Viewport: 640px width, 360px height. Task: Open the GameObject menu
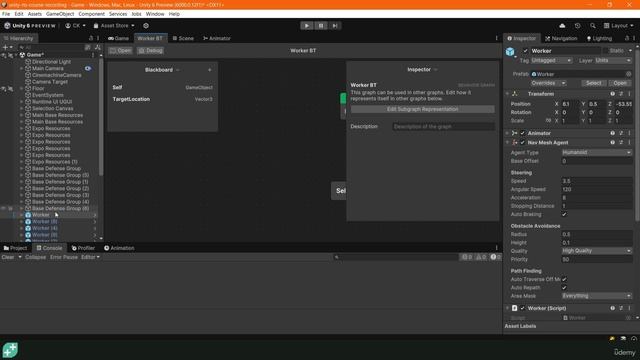60,14
